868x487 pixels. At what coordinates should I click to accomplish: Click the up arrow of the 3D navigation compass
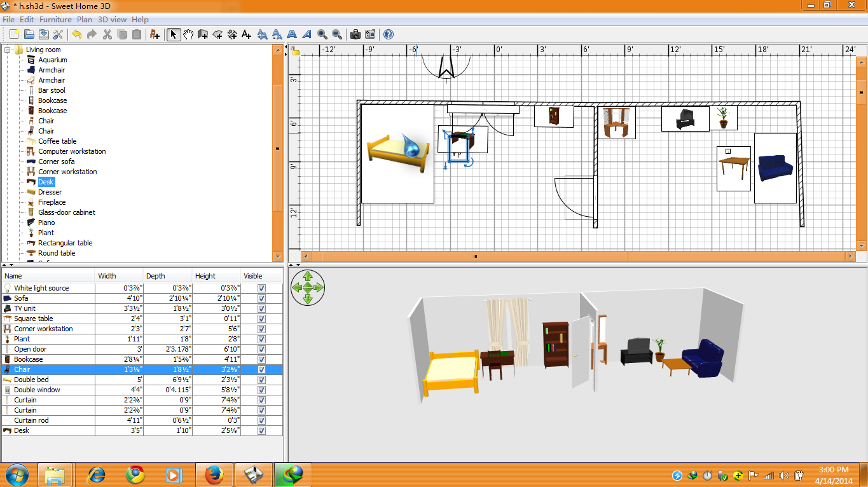308,277
